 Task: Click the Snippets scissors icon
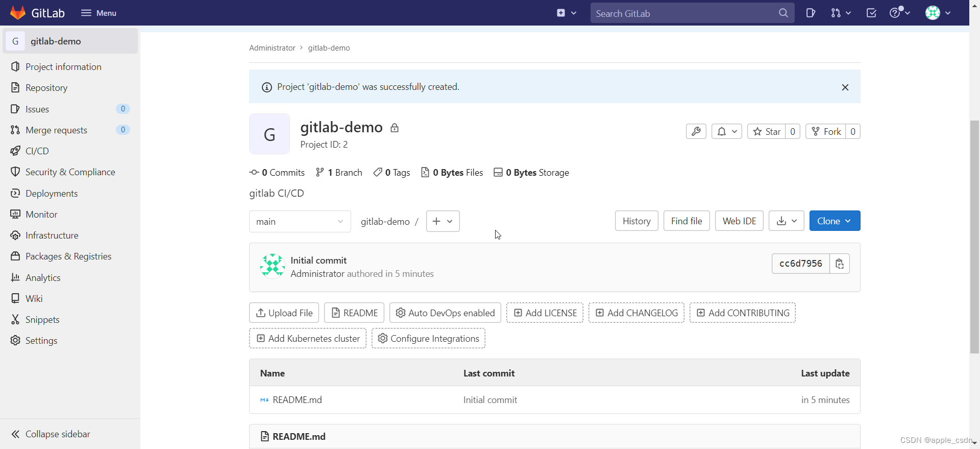pyautogui.click(x=15, y=319)
